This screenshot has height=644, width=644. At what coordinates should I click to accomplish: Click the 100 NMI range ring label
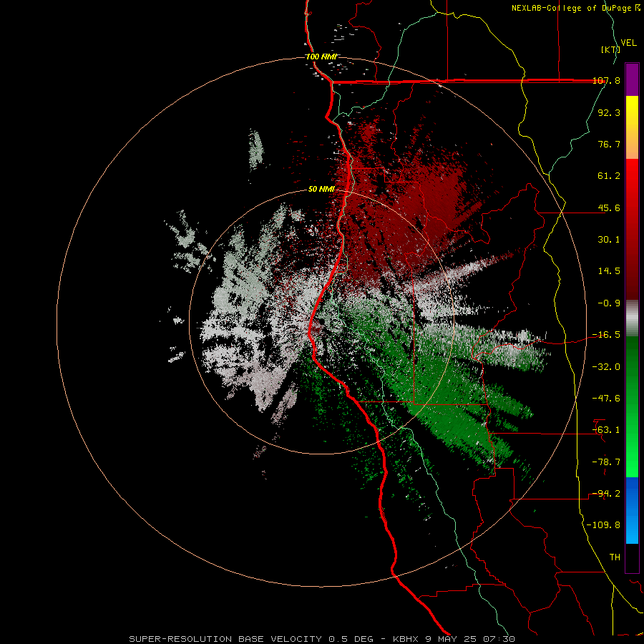321,57
